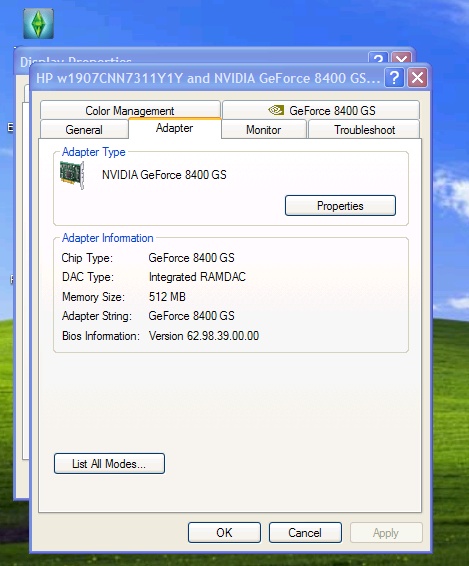Open adapter Properties button
The width and height of the screenshot is (469, 566).
click(x=340, y=206)
